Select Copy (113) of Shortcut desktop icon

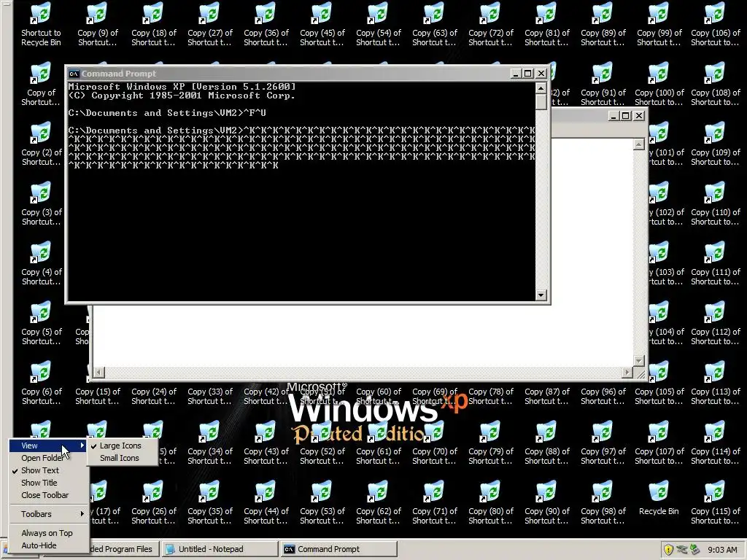coord(716,383)
